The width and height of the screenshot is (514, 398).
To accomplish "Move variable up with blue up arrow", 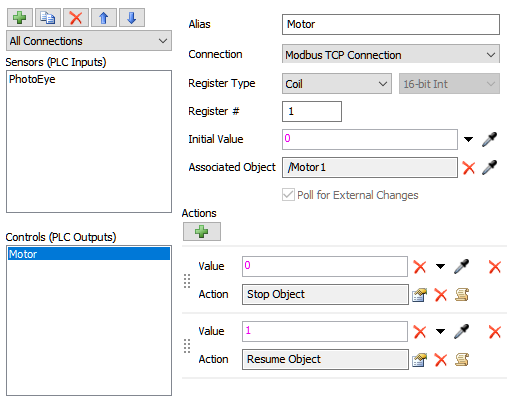I will click(104, 18).
